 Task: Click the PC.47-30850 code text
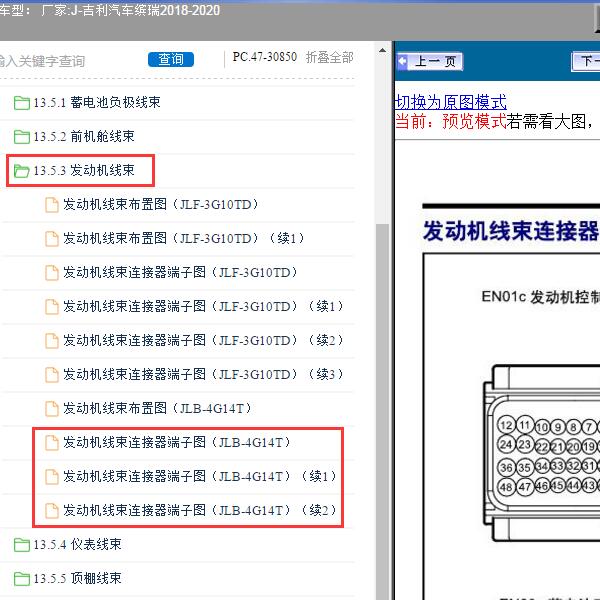coord(265,57)
